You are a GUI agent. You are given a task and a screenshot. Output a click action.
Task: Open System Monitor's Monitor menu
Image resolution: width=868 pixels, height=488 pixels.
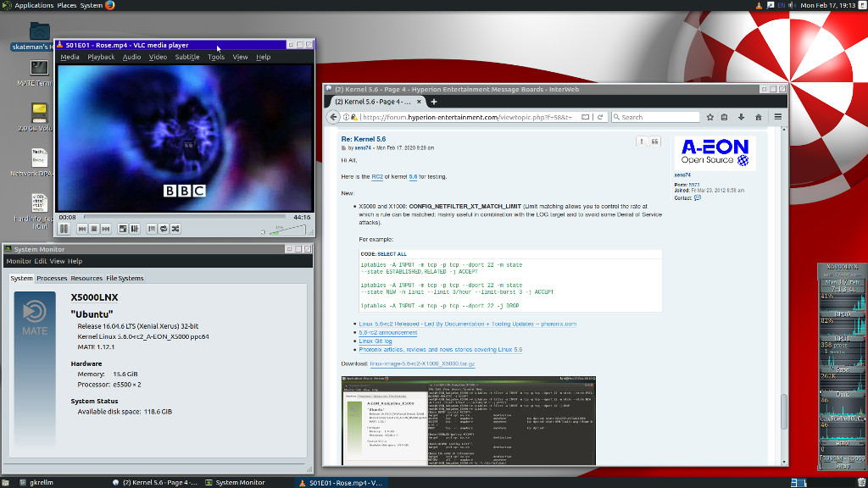coord(19,261)
